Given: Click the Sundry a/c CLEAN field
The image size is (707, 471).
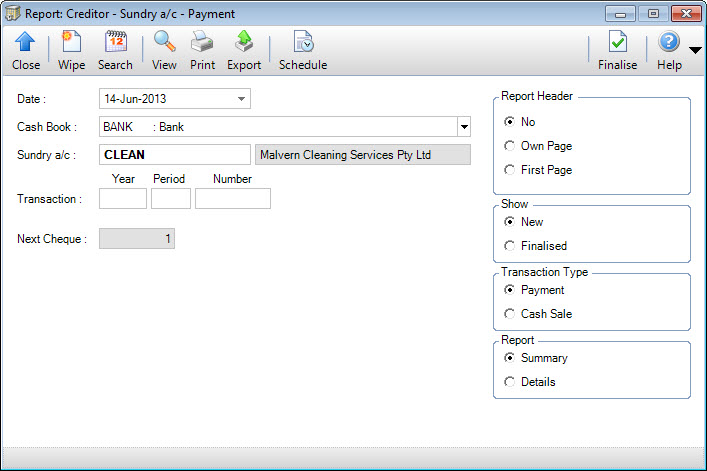Looking at the screenshot, I should [x=174, y=155].
